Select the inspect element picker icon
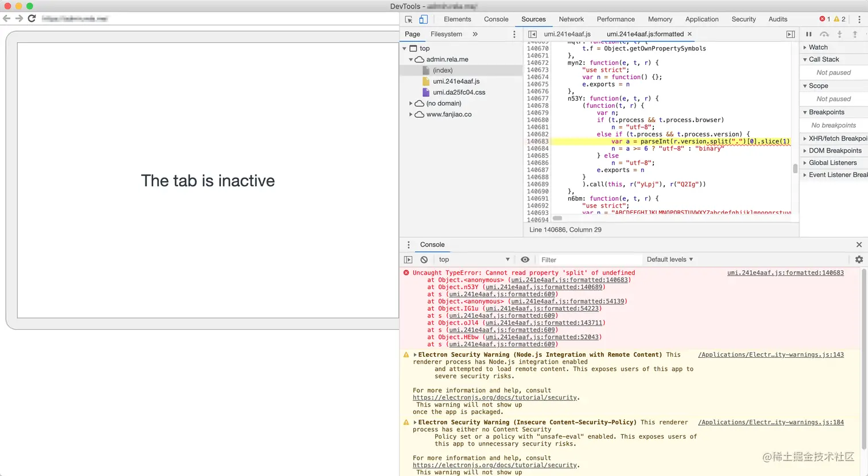 coord(409,19)
